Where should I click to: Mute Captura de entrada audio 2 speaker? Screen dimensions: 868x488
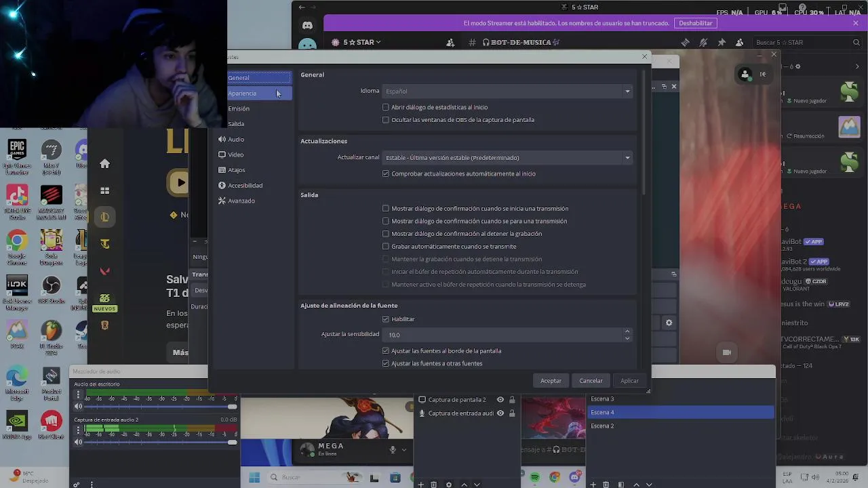(78, 442)
